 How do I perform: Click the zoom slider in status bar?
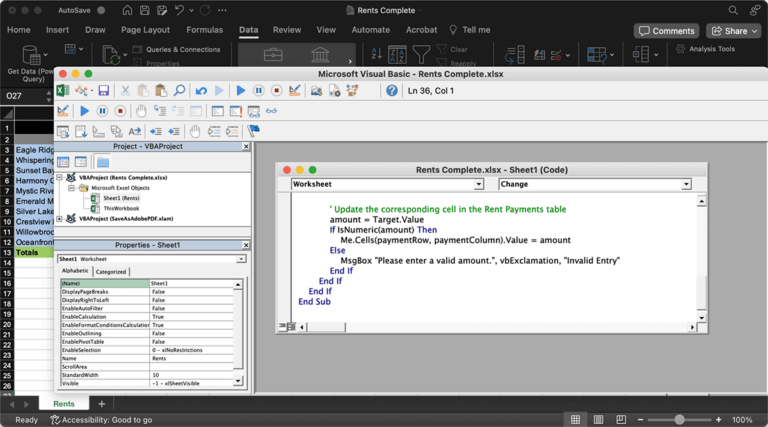click(x=680, y=420)
